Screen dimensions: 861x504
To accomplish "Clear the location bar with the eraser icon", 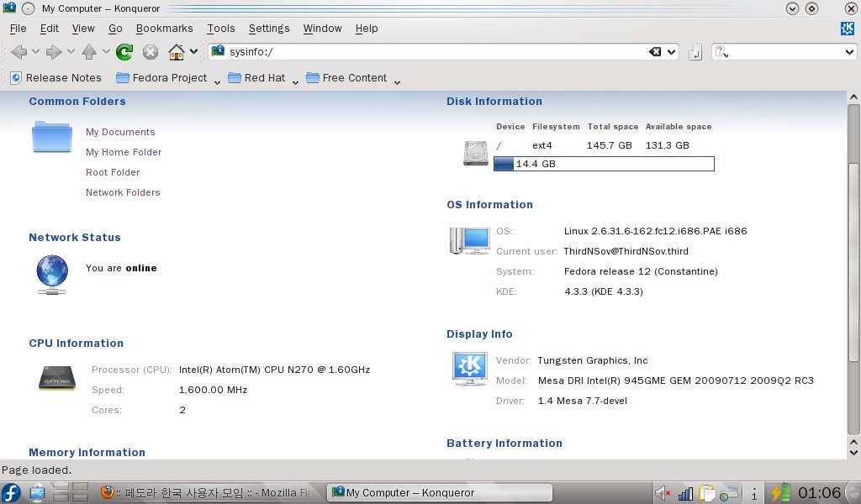I will pyautogui.click(x=654, y=51).
